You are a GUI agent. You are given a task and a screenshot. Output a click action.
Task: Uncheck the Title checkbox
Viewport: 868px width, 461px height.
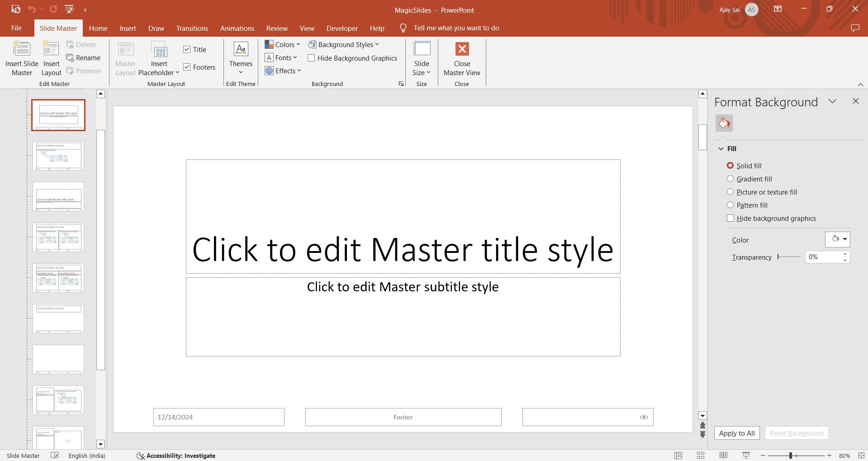pyautogui.click(x=187, y=50)
